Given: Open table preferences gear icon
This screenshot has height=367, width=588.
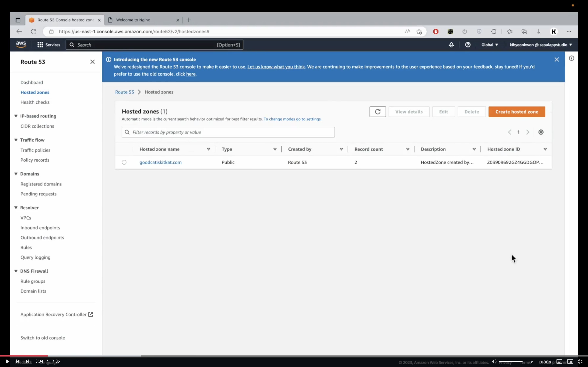Looking at the screenshot, I should [x=541, y=132].
